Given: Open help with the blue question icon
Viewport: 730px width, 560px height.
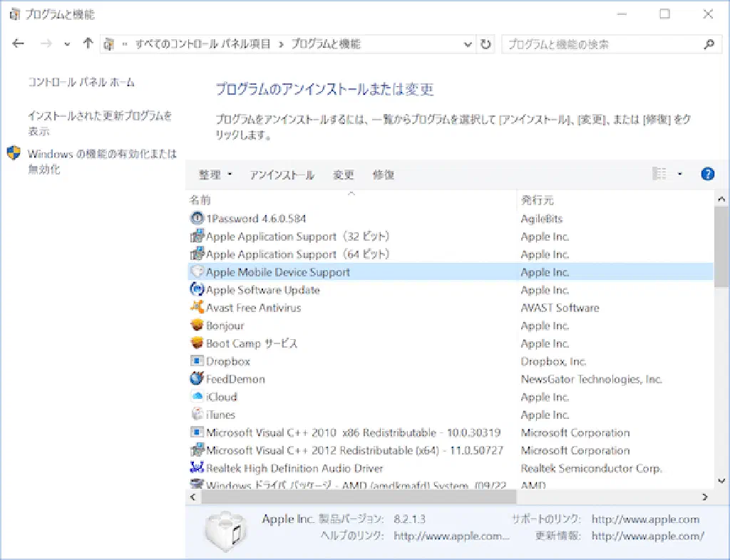Looking at the screenshot, I should (707, 174).
